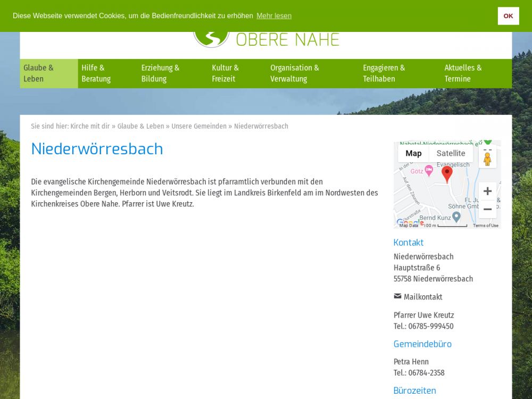Switch map to Satellite view
The image size is (532, 399).
click(x=451, y=153)
